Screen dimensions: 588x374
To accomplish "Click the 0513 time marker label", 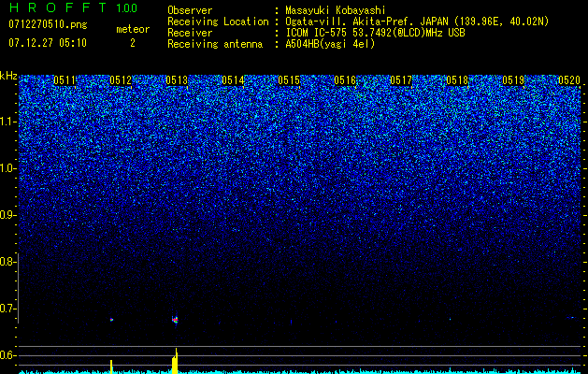I will point(177,80).
